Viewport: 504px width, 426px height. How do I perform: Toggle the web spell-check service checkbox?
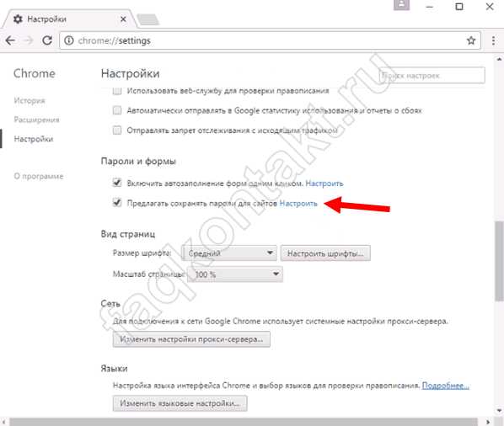click(x=117, y=91)
